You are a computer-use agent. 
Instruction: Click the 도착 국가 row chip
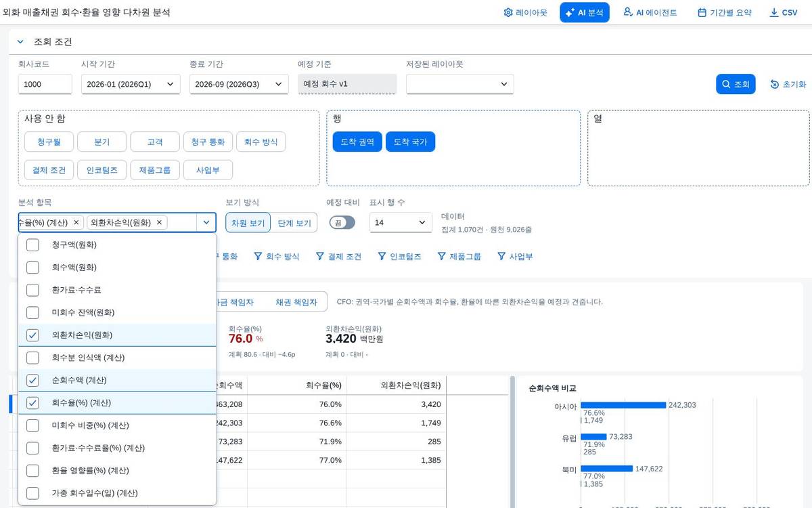coord(410,142)
